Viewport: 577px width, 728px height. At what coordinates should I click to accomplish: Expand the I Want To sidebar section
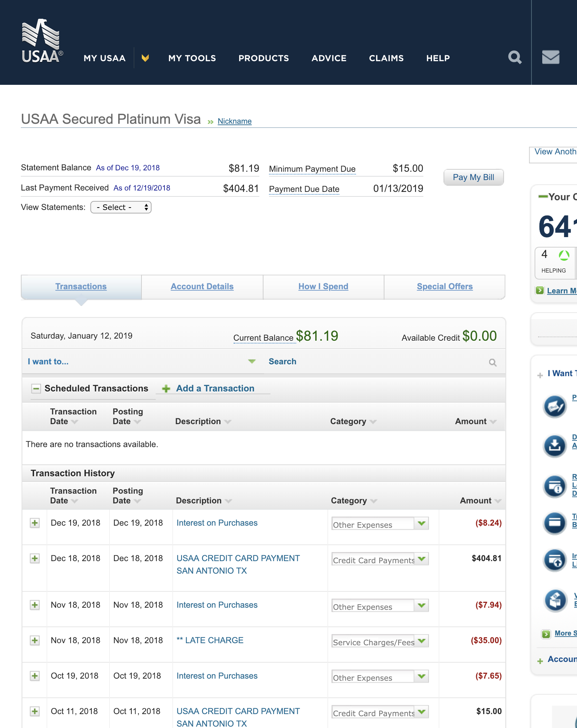pos(540,375)
